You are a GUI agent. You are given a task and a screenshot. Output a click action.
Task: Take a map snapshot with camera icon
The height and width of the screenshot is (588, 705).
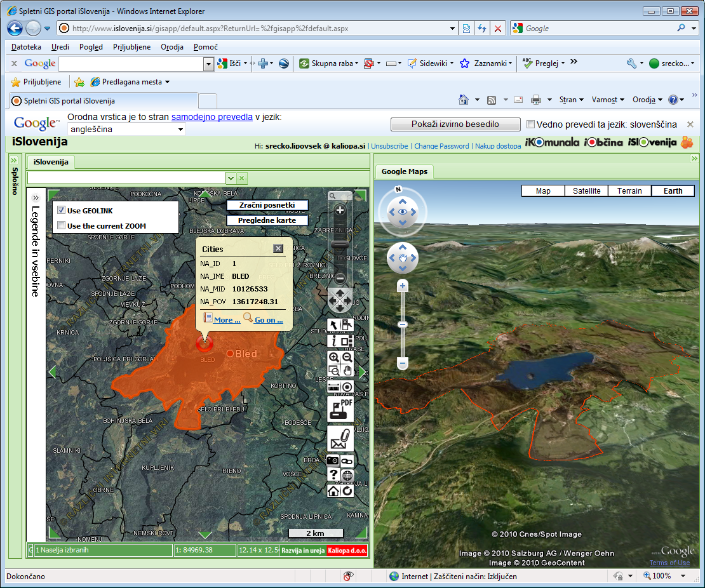tap(333, 461)
